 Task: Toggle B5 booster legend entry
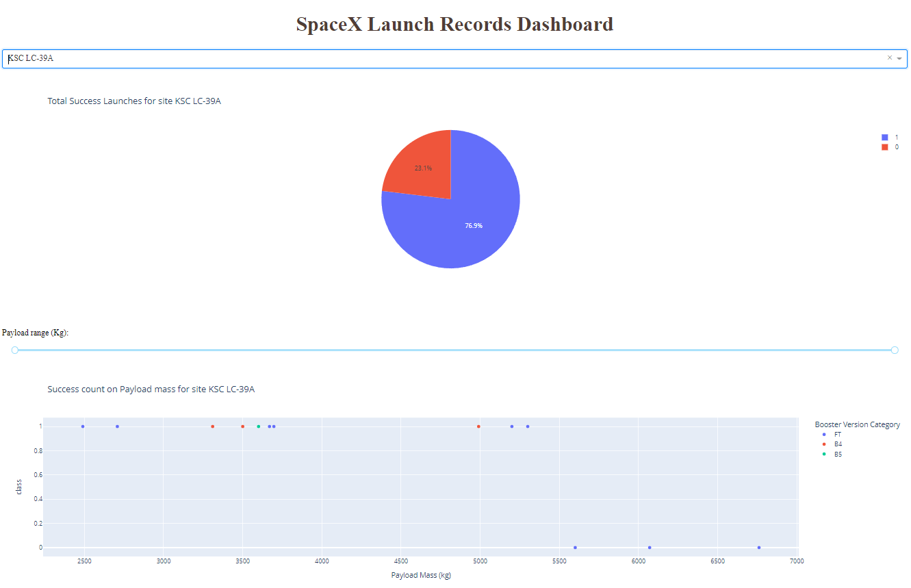point(832,455)
